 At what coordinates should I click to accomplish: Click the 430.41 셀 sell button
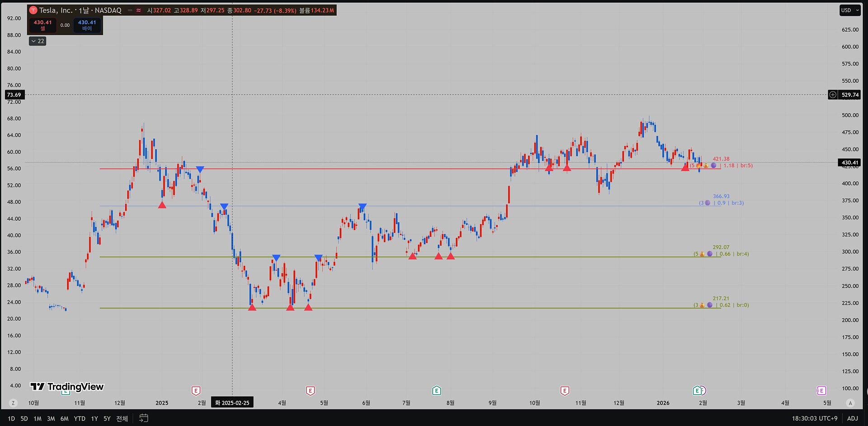pos(43,25)
